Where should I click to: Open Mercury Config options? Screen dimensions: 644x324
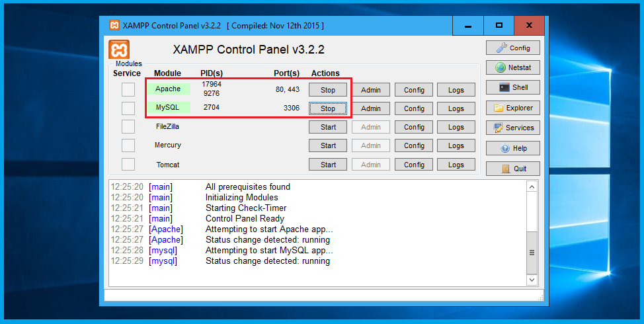coord(414,145)
